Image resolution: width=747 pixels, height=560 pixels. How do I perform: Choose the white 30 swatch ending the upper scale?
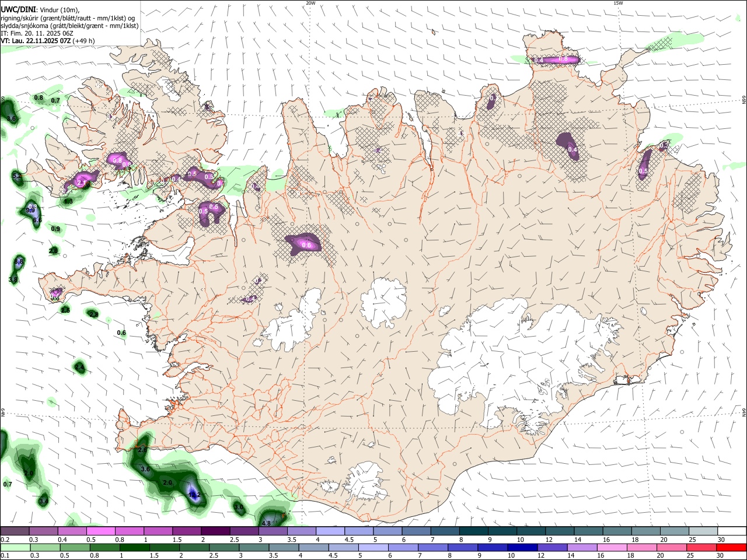coord(731,531)
